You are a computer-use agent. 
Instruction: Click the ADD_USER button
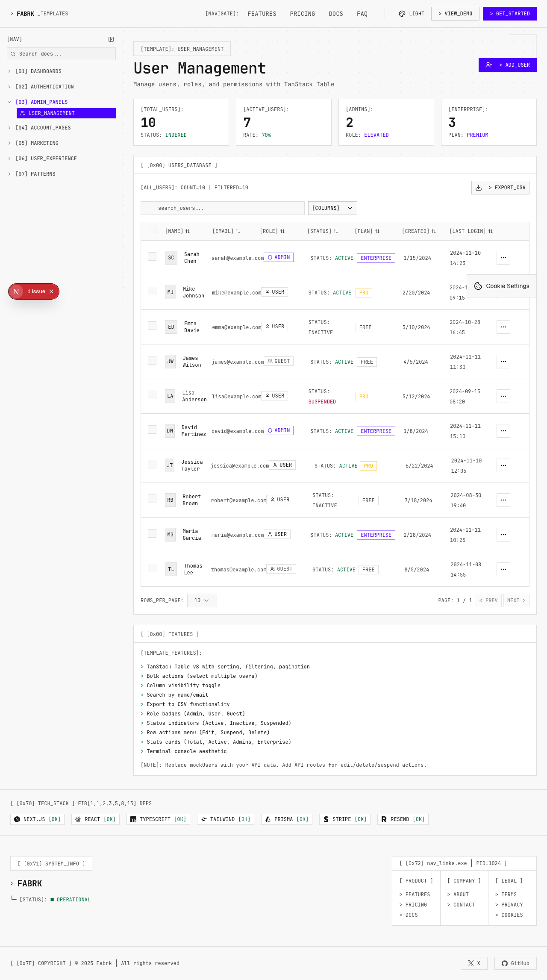click(x=508, y=65)
